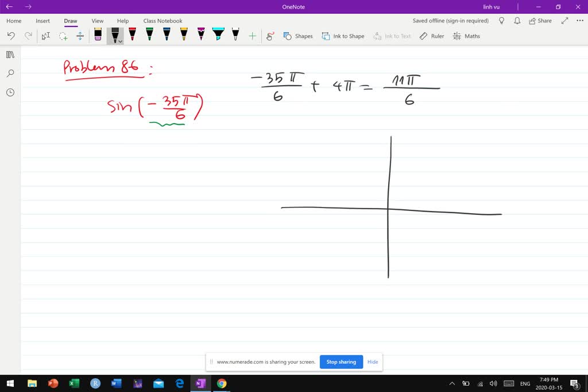Open the Insert tab
This screenshot has height=392, width=588.
[42, 21]
